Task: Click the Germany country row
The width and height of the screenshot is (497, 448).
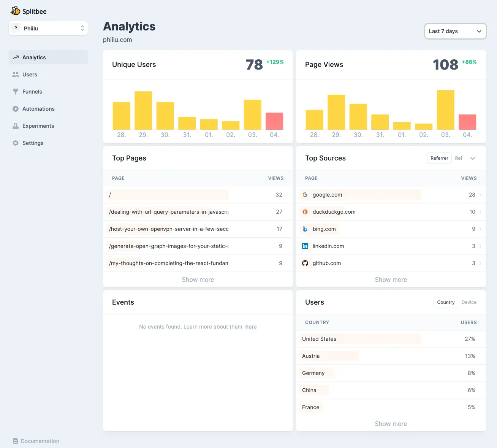Action: click(391, 373)
